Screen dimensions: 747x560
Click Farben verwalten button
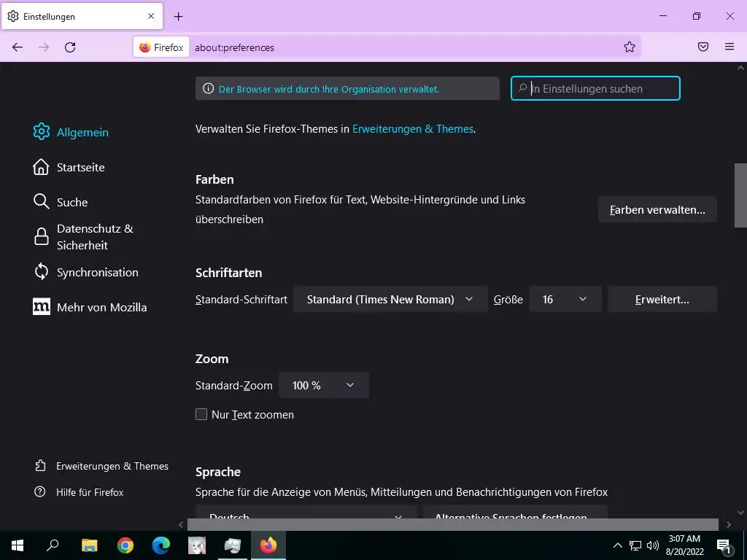click(657, 209)
